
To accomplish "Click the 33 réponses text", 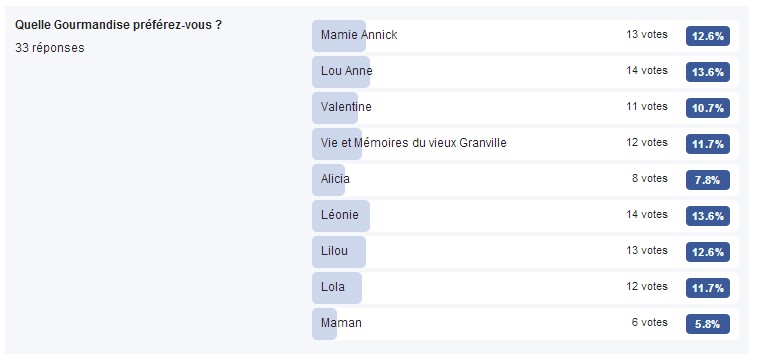I will tap(50, 48).
